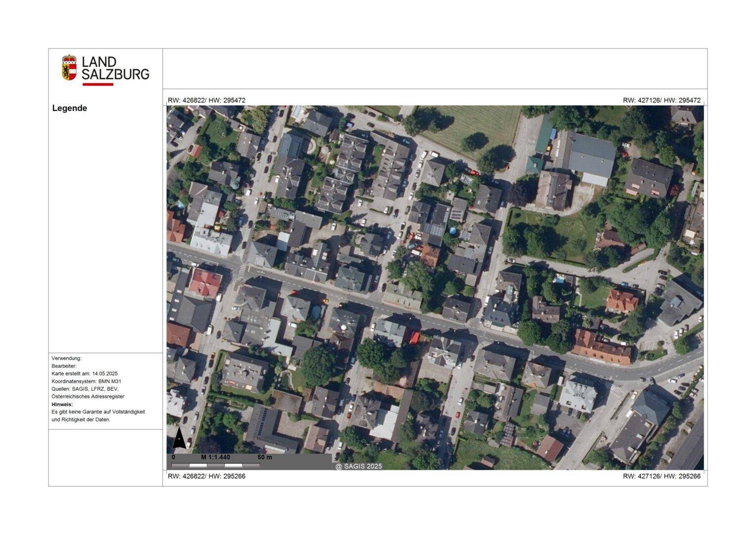Click bottom-right coordinate RW: 427126/ HW: 295266
Image resolution: width=756 pixels, height=535 pixels.
pyautogui.click(x=662, y=476)
